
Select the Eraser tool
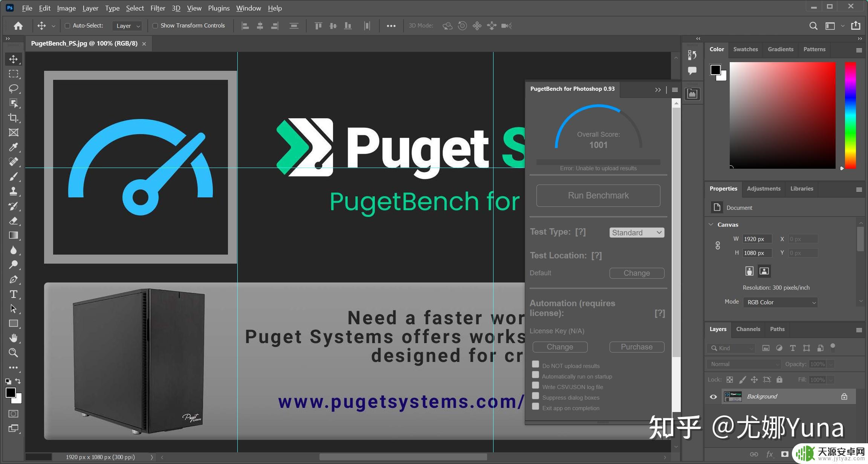click(x=14, y=221)
